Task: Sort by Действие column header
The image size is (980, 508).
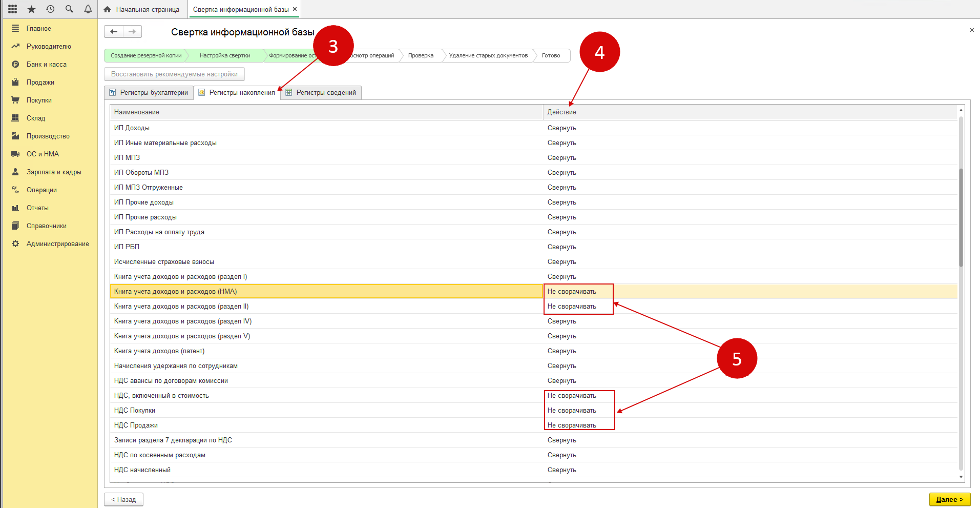Action: pos(750,112)
